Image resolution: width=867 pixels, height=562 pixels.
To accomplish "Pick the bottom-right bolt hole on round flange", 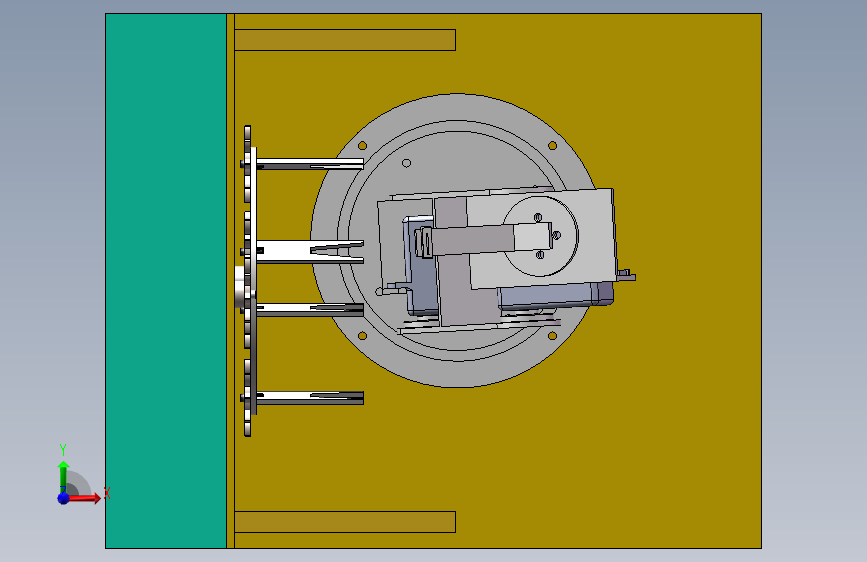I will [552, 336].
